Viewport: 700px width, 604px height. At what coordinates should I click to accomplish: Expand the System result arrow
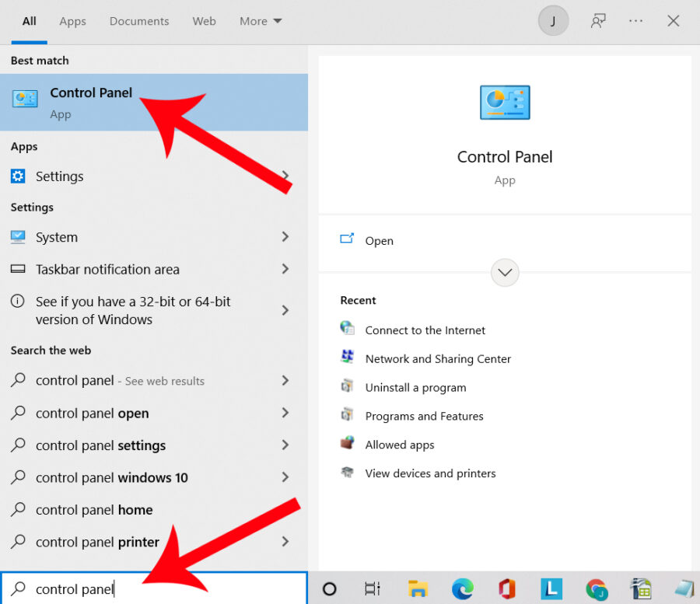285,237
